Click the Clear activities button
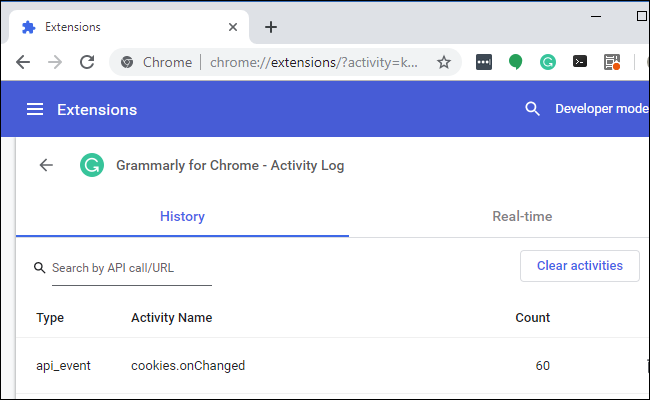 click(579, 266)
